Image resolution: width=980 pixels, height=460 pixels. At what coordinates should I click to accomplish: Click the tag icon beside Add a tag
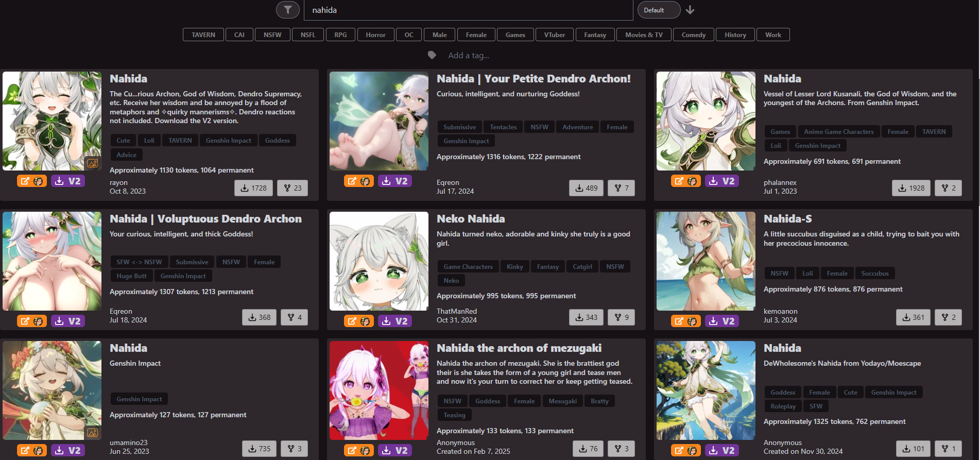pos(432,55)
